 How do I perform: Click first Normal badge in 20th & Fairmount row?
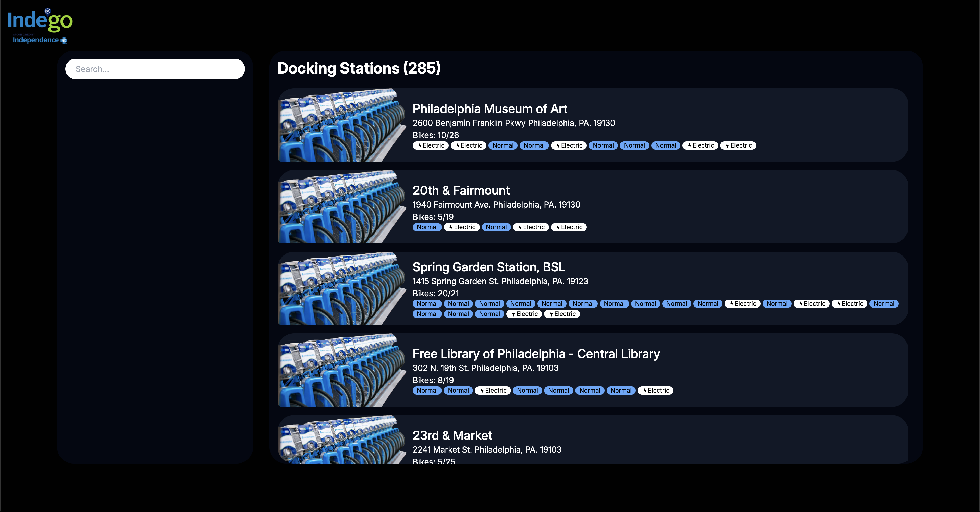427,227
